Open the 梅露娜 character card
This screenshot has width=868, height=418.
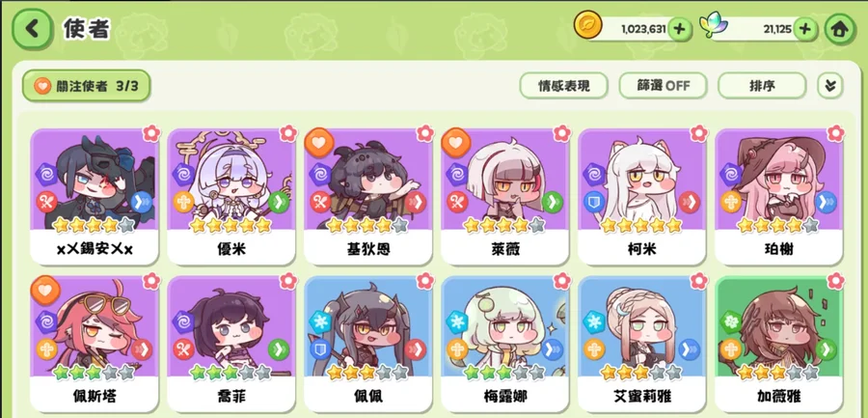(505, 345)
